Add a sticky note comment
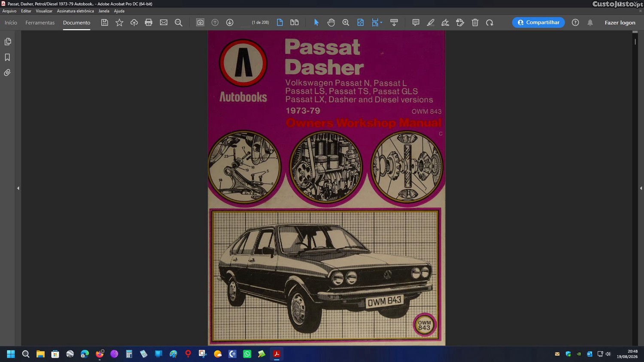644x362 pixels. (416, 22)
